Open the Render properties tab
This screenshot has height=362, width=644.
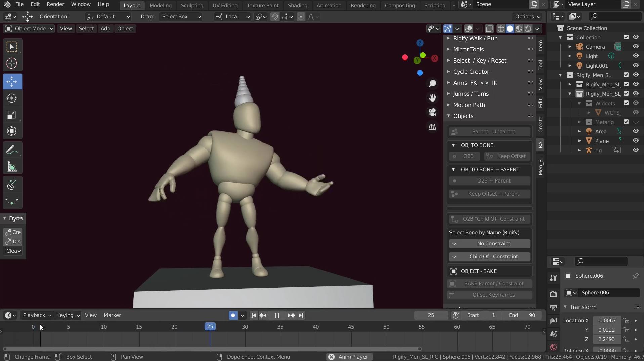point(554,294)
